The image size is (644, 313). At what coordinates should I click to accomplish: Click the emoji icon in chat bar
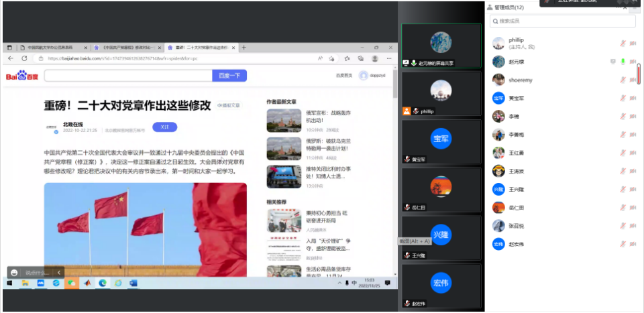pyautogui.click(x=13, y=272)
